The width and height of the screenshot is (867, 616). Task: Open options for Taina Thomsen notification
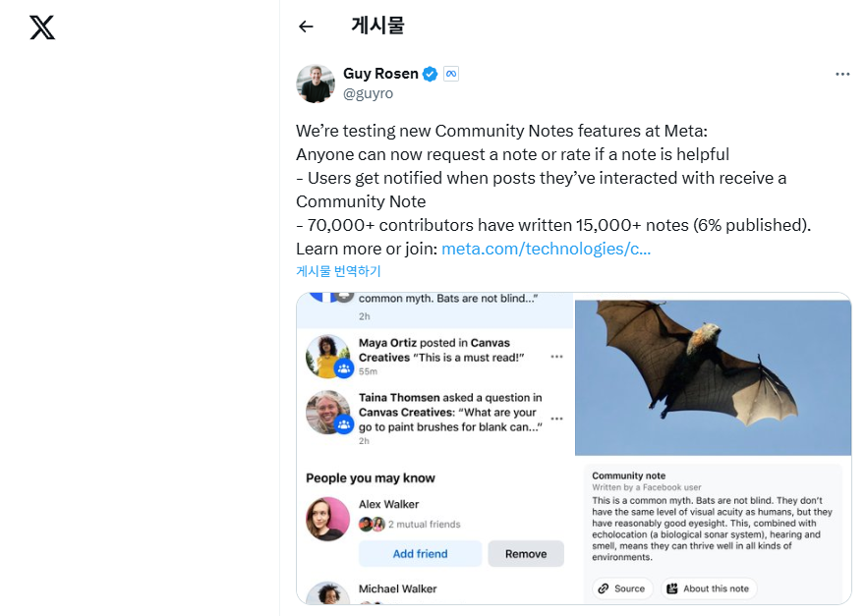click(556, 419)
